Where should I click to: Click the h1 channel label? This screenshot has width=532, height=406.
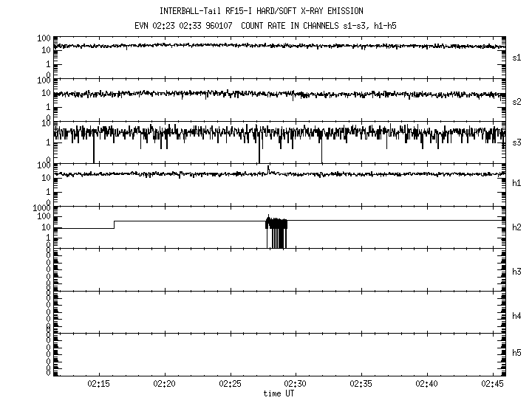(x=517, y=183)
